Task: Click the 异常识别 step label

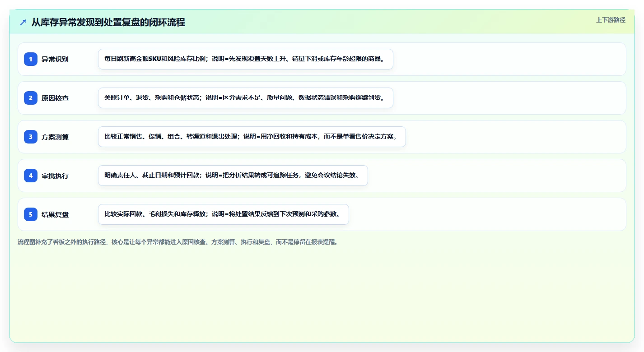Action: [55, 59]
